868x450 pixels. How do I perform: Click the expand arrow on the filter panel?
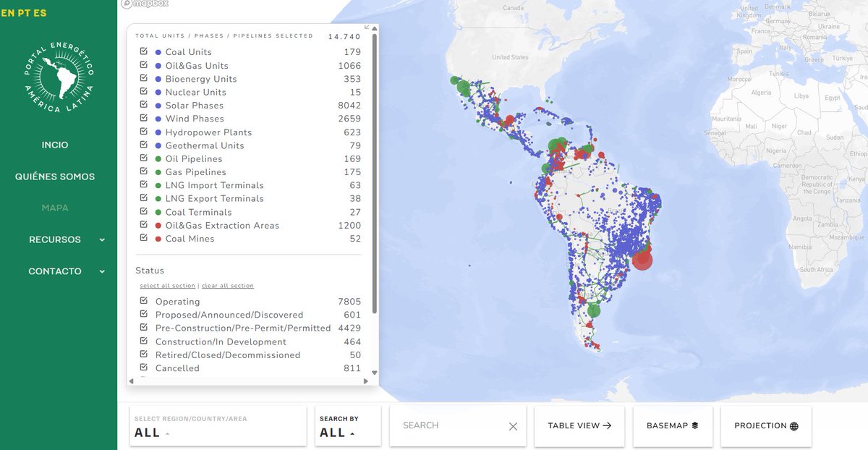click(368, 27)
